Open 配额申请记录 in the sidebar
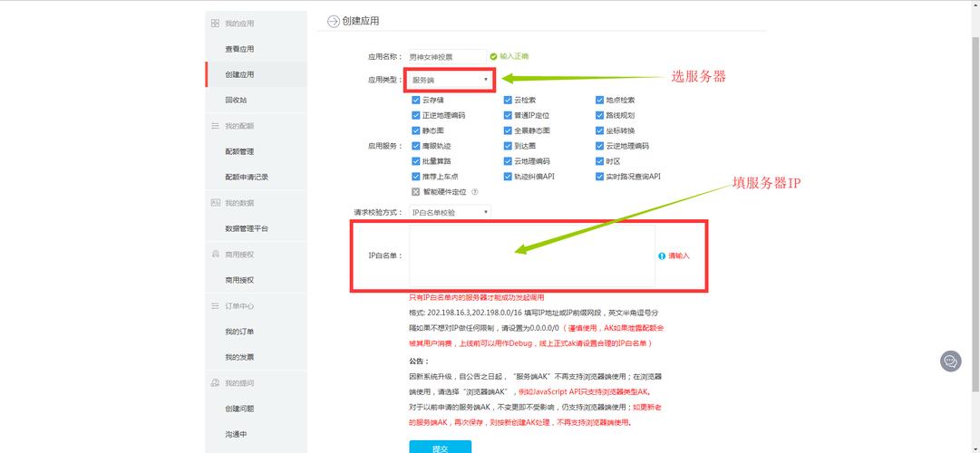This screenshot has height=453, width=980. pyautogui.click(x=247, y=177)
